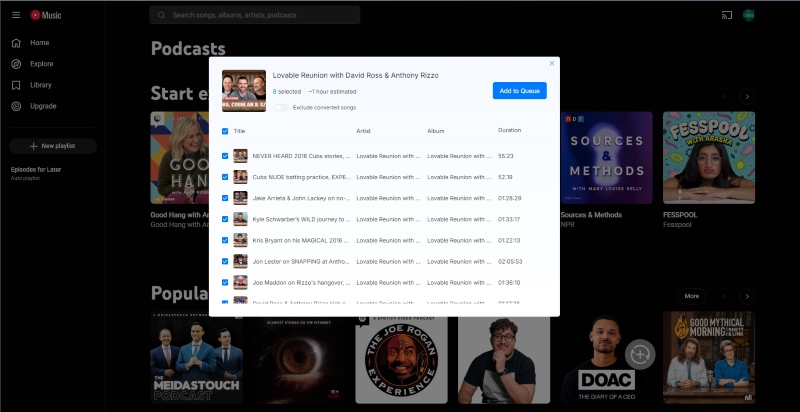This screenshot has width=800, height=412.
Task: Click next arrow in Start exploring row
Action: click(x=747, y=96)
